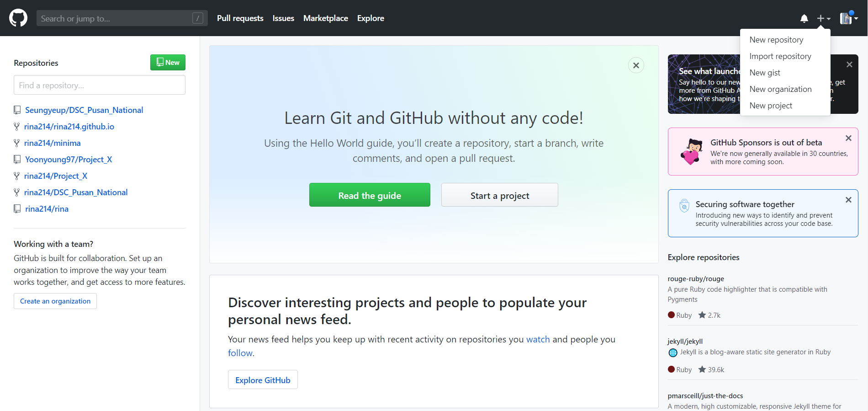868x411 pixels.
Task: Click fork icon beside rina214/minima
Action: [17, 143]
